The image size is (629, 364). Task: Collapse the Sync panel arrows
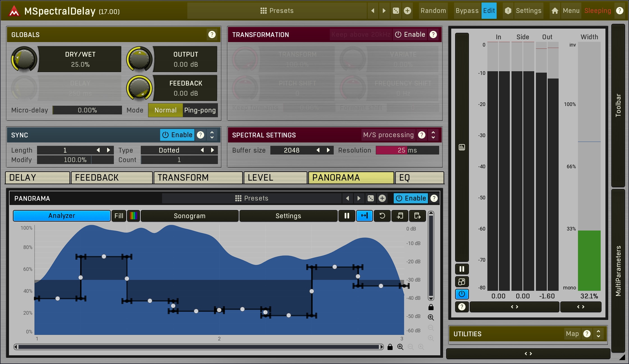[212, 135]
